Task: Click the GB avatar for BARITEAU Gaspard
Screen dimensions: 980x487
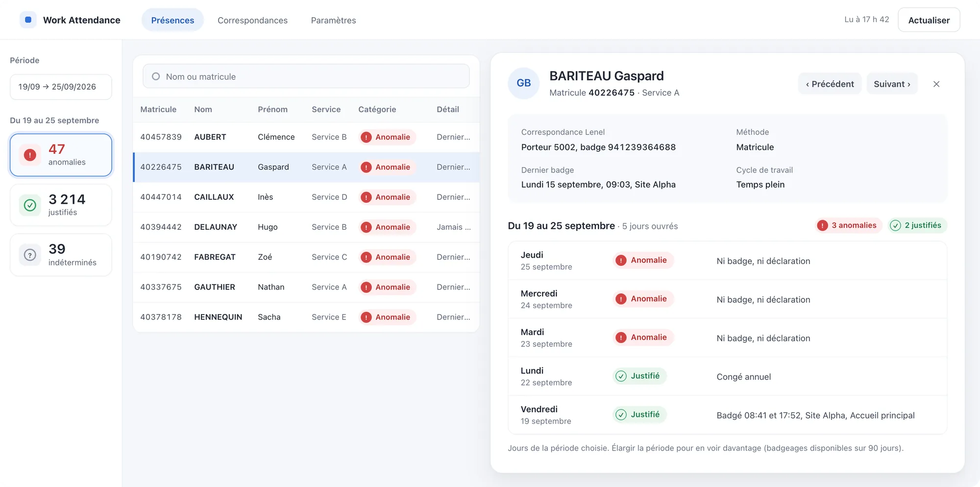Action: (x=523, y=83)
